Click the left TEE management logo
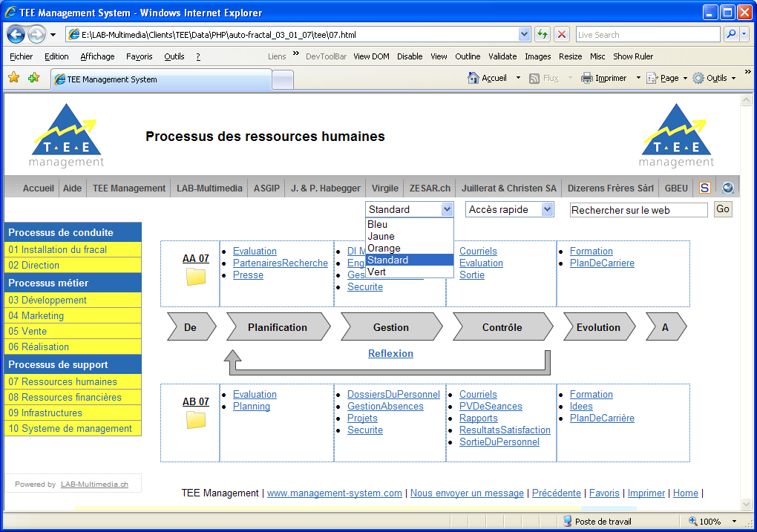The height and width of the screenshot is (532, 757). click(x=66, y=136)
